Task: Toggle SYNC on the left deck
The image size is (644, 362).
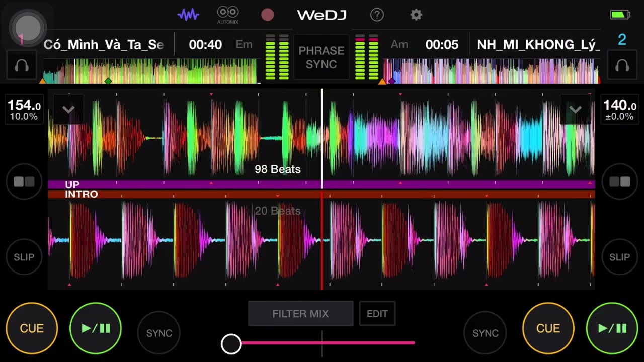Action: pos(159,333)
